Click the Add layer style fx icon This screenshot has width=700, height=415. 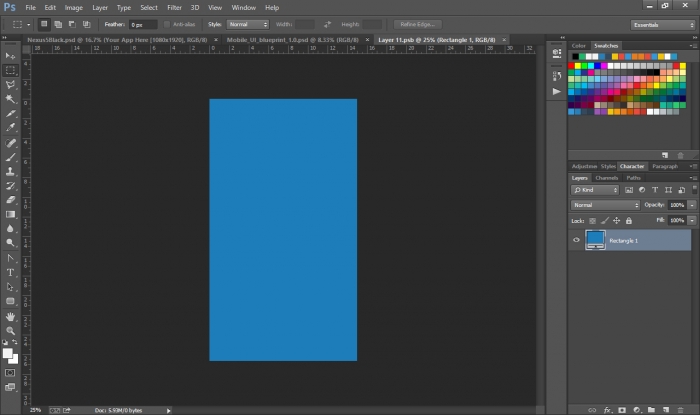click(x=607, y=410)
